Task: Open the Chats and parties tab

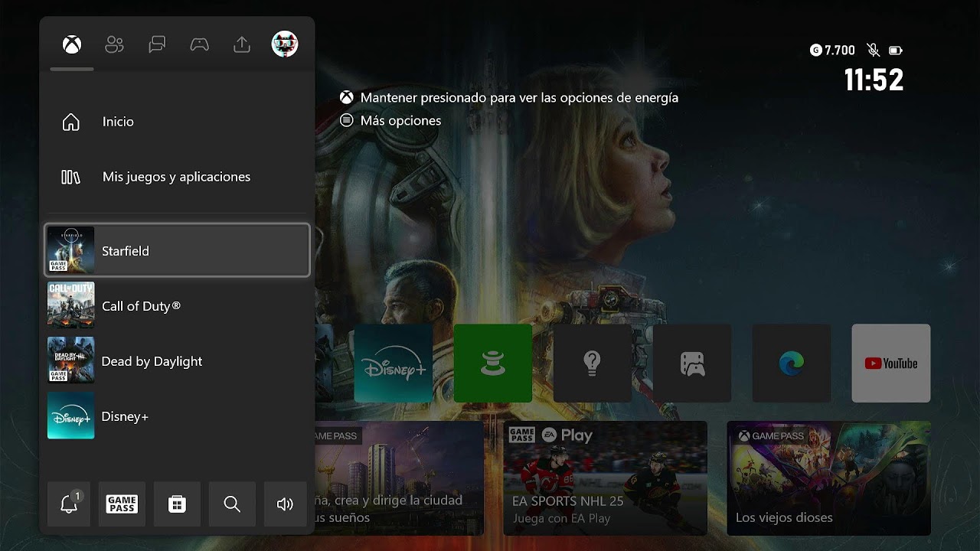Action: (x=157, y=45)
